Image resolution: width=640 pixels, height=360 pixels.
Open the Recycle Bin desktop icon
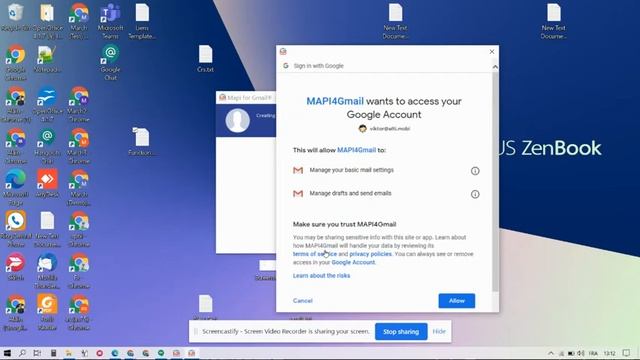point(16,18)
